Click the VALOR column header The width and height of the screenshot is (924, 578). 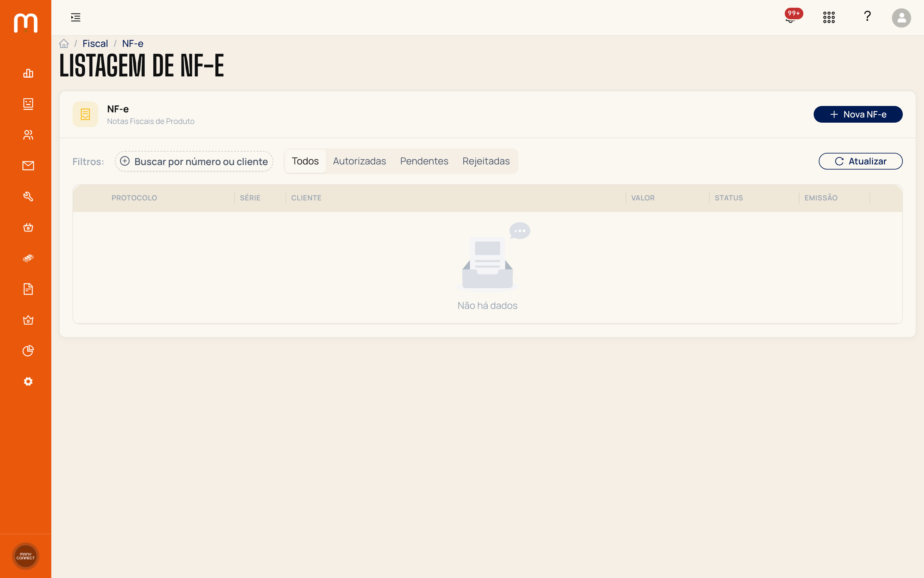[643, 198]
